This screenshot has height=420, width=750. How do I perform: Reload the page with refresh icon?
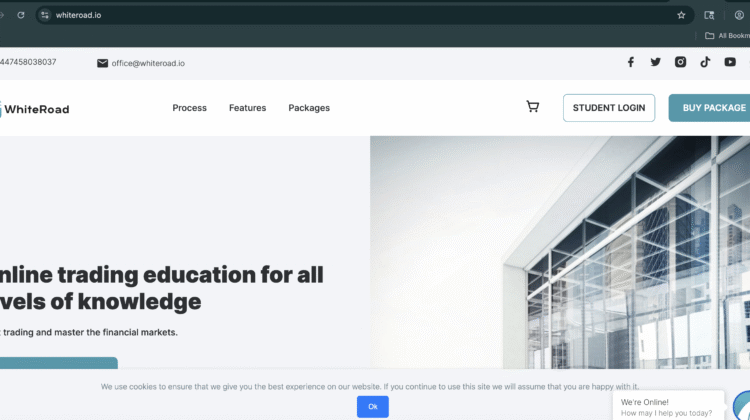coord(21,15)
